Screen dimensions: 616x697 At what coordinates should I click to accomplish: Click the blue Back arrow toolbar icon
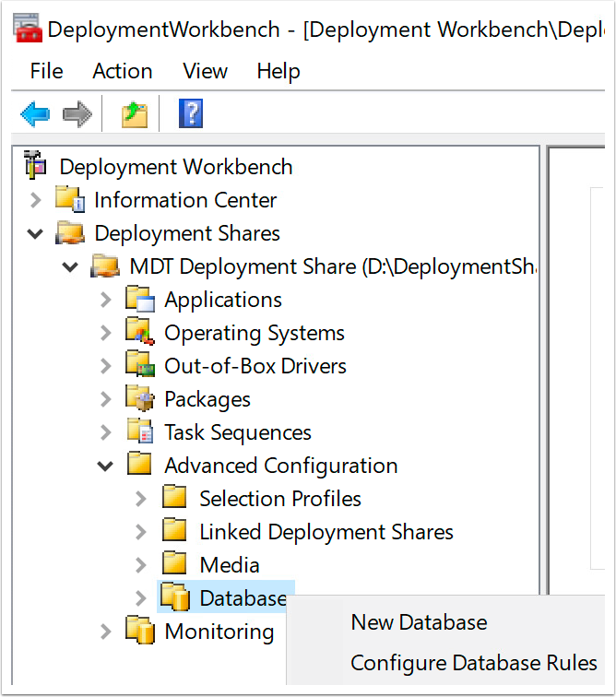click(x=35, y=114)
